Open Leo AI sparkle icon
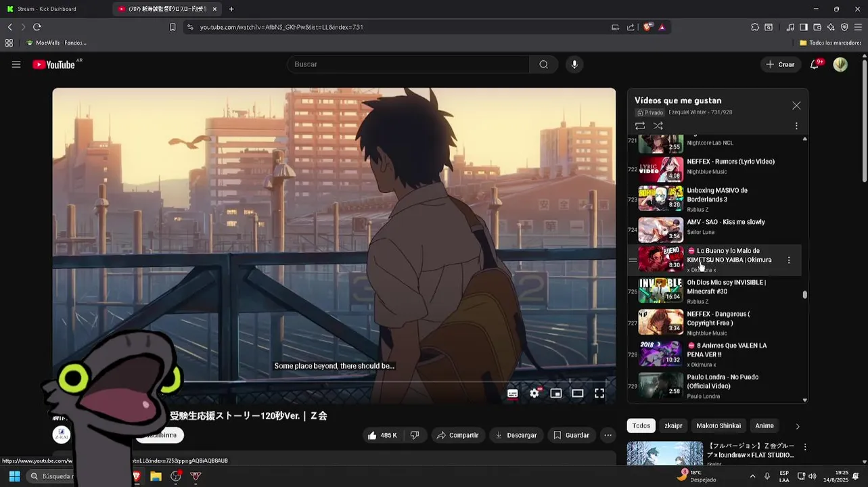Viewport: 868px width, 487px height. click(831, 27)
